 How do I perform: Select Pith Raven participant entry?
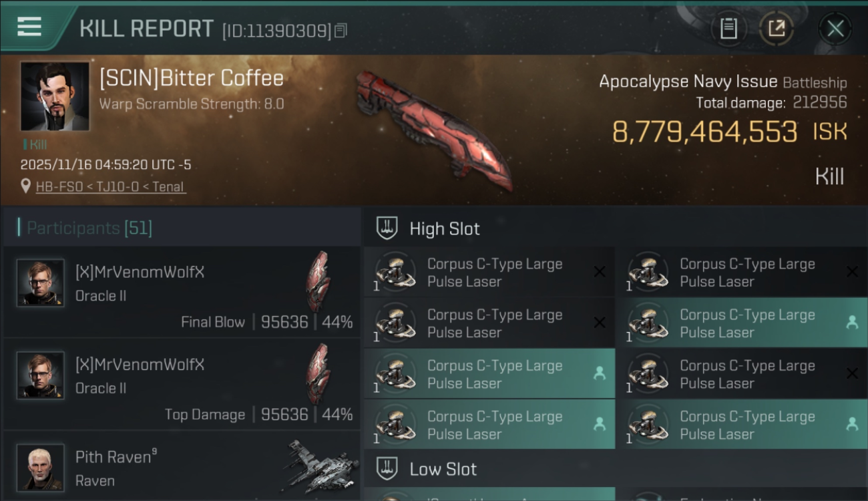click(182, 467)
